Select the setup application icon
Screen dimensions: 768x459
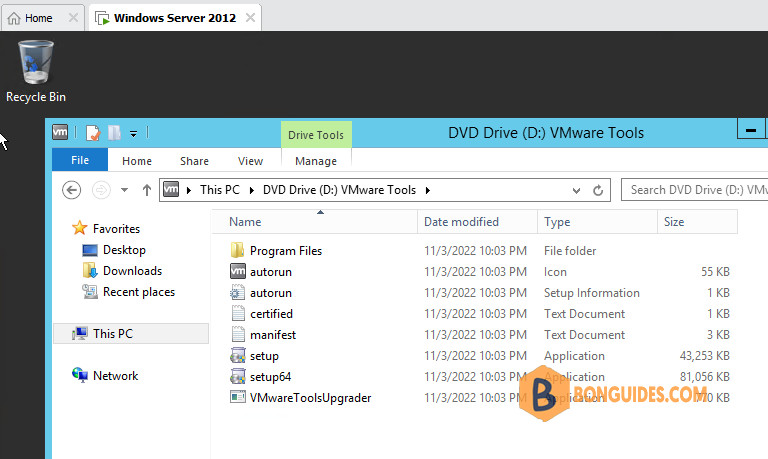tap(238, 356)
